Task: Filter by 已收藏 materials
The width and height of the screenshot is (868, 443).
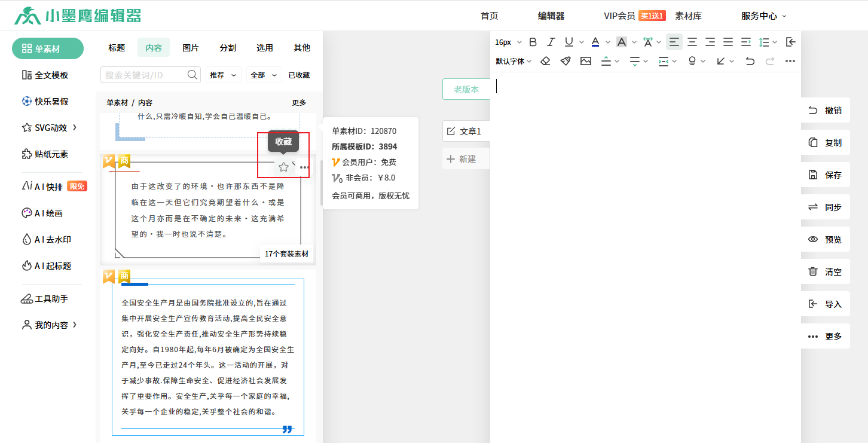Action: pos(299,75)
